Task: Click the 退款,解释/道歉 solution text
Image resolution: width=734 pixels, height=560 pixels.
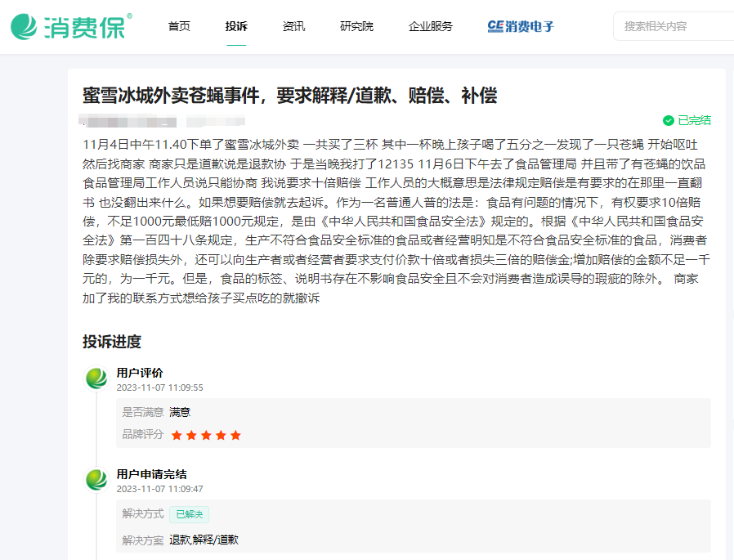Action: tap(204, 540)
